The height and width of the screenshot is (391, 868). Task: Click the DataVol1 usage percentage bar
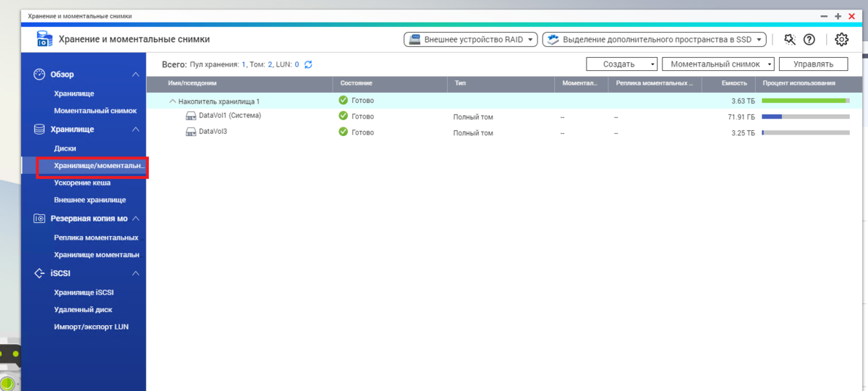coord(806,117)
